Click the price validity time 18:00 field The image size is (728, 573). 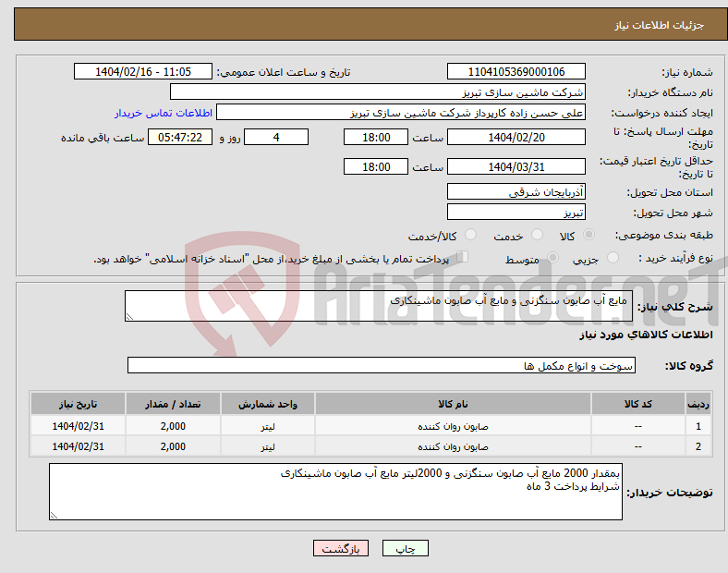[x=376, y=166]
